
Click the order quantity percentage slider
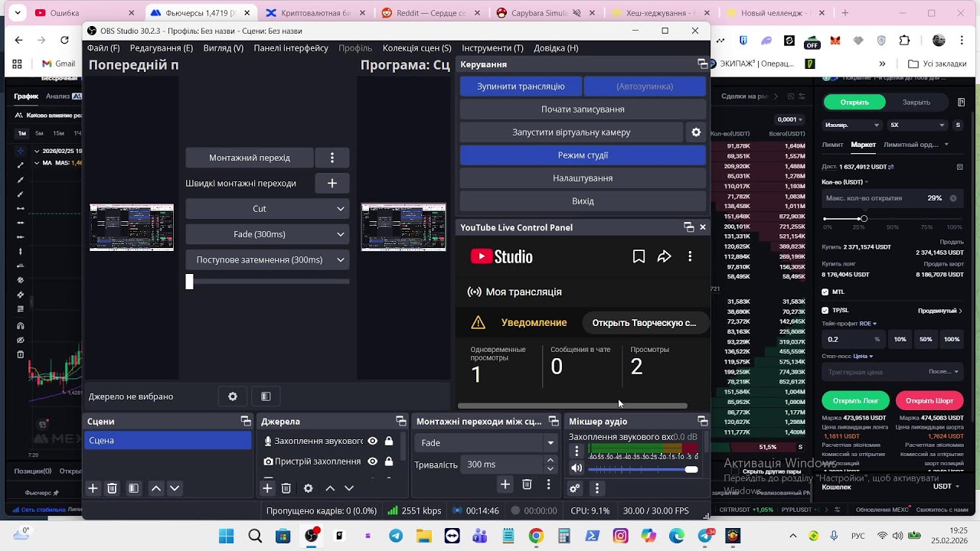click(x=893, y=219)
